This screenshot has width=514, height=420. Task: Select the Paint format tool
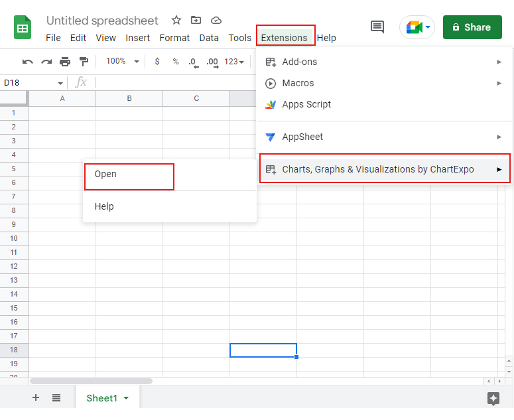(x=84, y=62)
